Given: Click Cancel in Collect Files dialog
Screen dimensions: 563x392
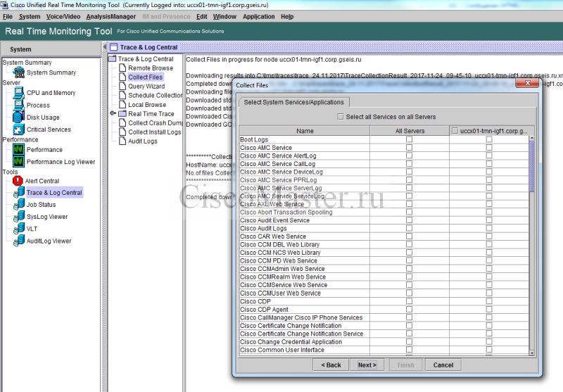Looking at the screenshot, I should click(x=443, y=365).
